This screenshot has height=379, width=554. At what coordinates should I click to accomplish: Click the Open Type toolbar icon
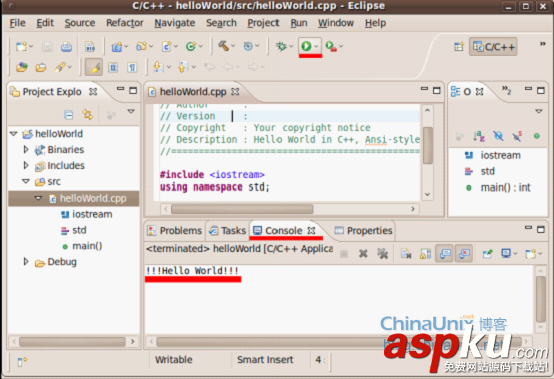point(21,67)
